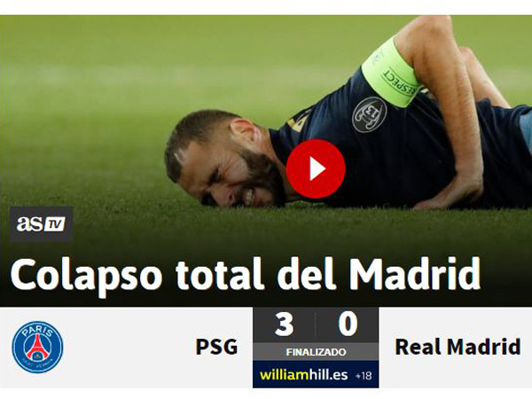This screenshot has height=399, width=532.
Task: Click the AS TV logo badge
Action: [x=42, y=224]
